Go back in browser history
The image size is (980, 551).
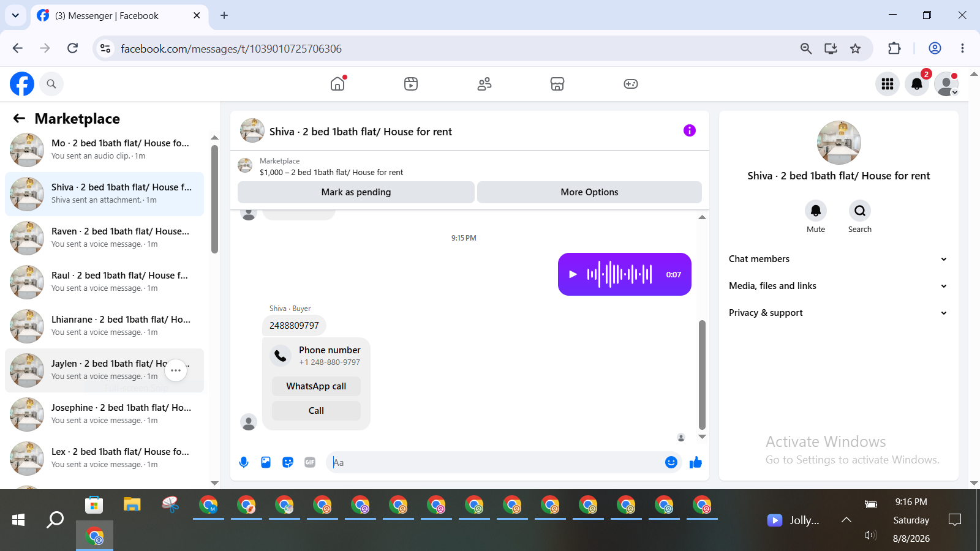(18, 48)
